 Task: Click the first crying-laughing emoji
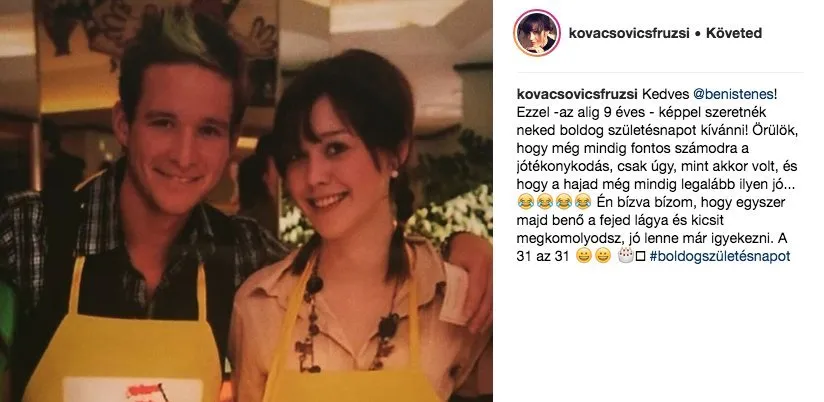click(525, 201)
